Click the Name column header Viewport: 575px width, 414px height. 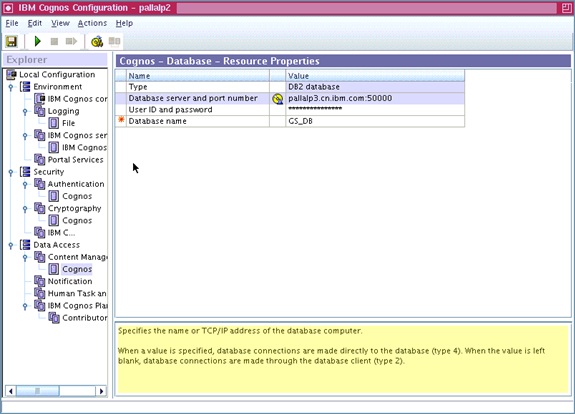198,76
